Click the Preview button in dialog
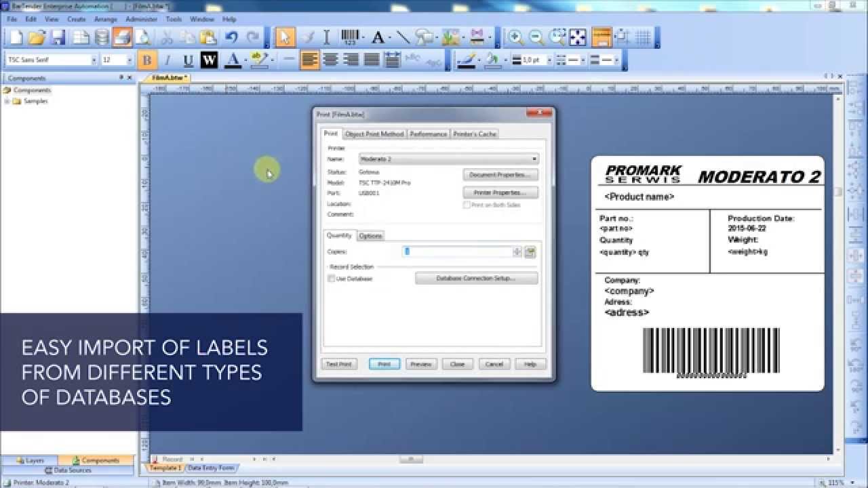The width and height of the screenshot is (868, 488). (421, 365)
